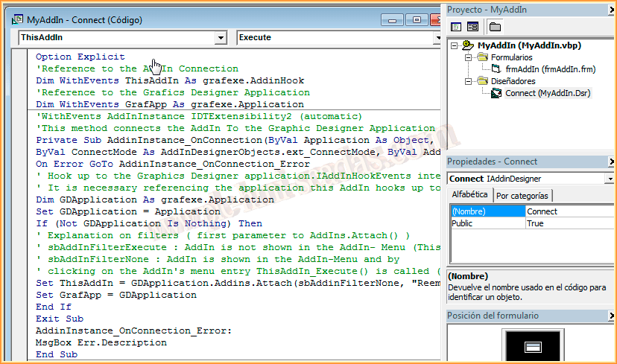617x364 pixels.
Task: Click the Diseñadores folder icon
Action: pyautogui.click(x=481, y=81)
